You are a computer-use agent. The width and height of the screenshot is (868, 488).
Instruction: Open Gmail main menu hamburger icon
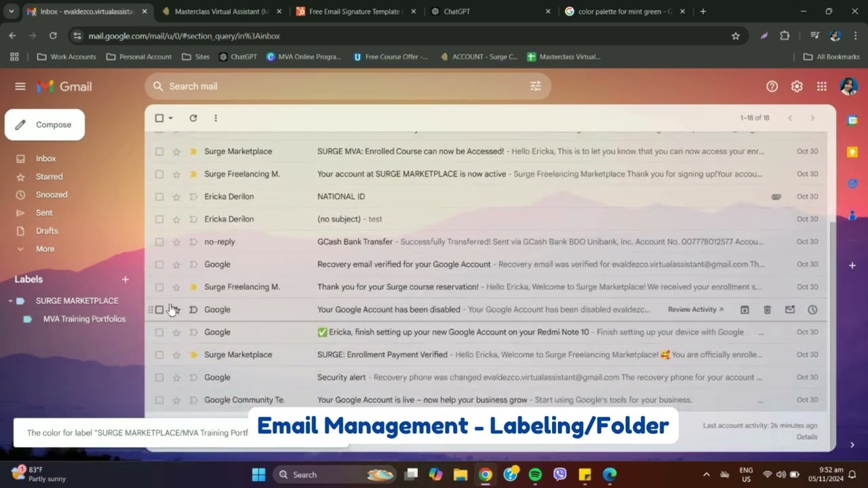coord(20,86)
